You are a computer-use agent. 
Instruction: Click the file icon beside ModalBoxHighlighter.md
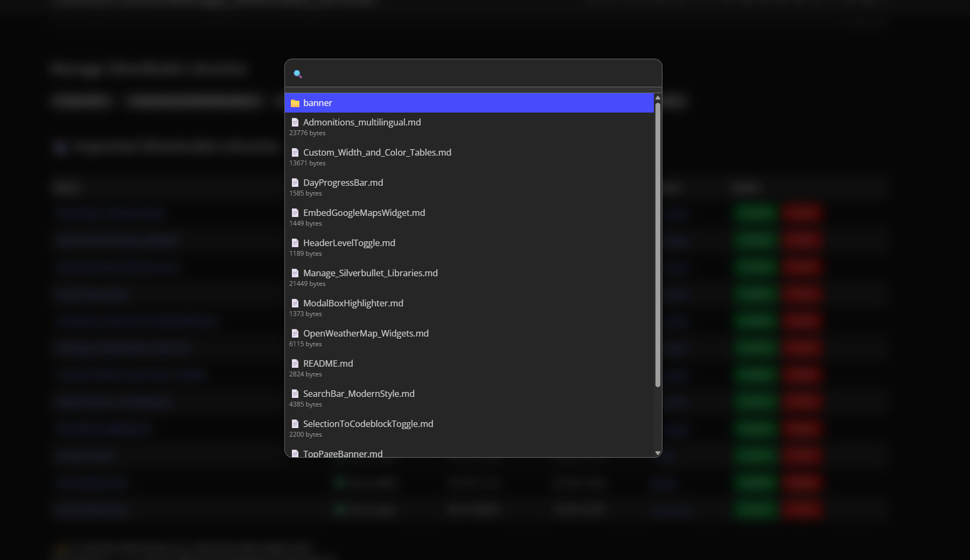[295, 304]
